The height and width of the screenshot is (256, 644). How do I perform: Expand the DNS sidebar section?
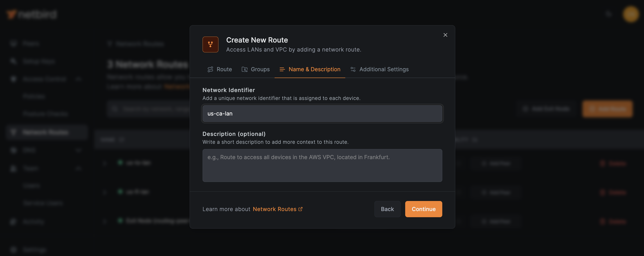(78, 150)
